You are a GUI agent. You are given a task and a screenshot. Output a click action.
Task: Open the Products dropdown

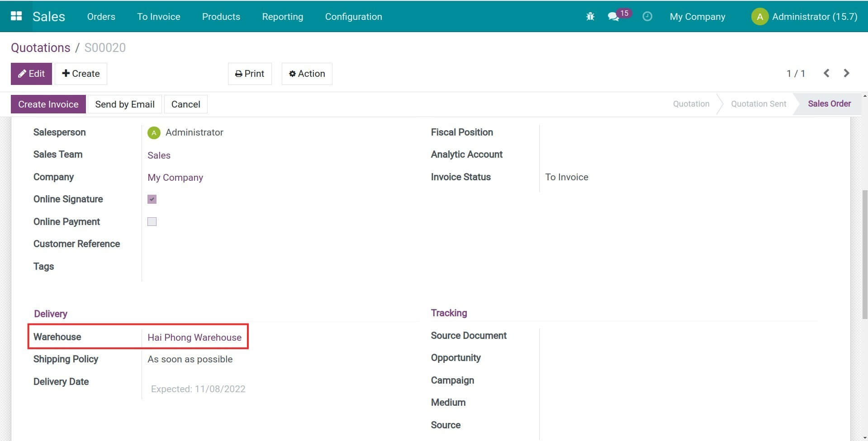tap(221, 16)
